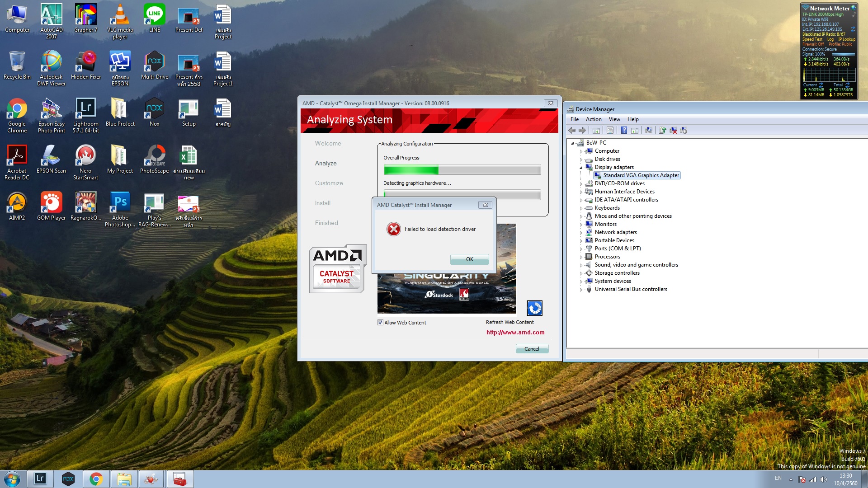The image size is (868, 488).
Task: Click the Network Meter signal graph
Action: [x=829, y=75]
